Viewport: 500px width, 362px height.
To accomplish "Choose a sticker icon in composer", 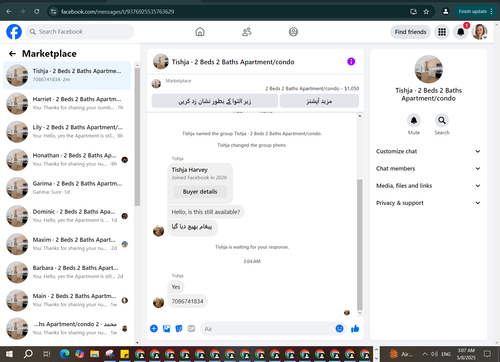I will pos(179,329).
